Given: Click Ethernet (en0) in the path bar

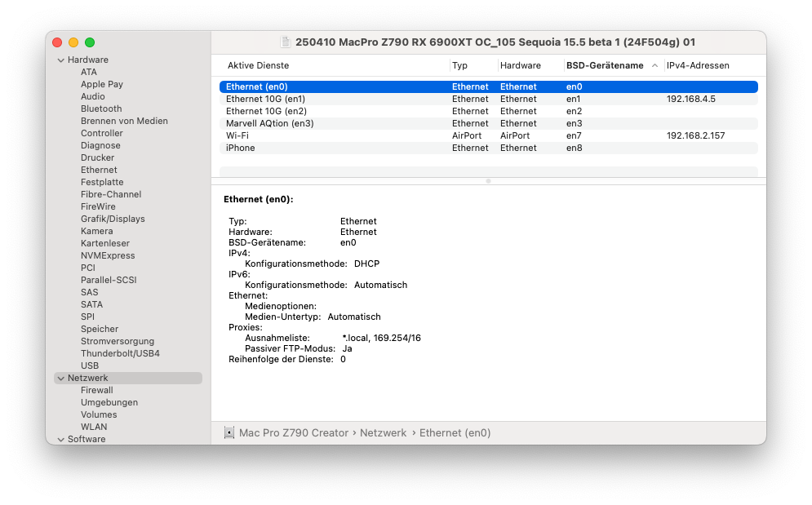Looking at the screenshot, I should click(455, 432).
